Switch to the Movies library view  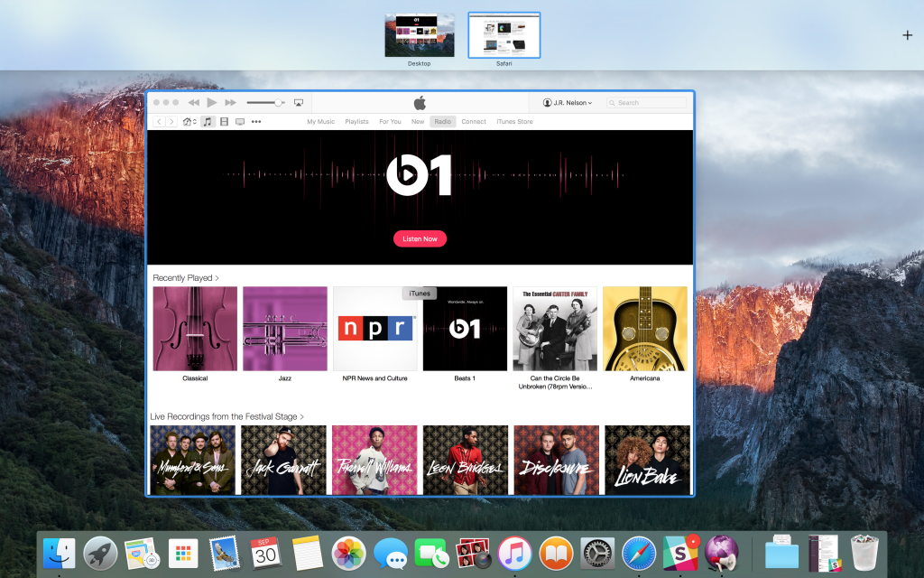tap(224, 122)
